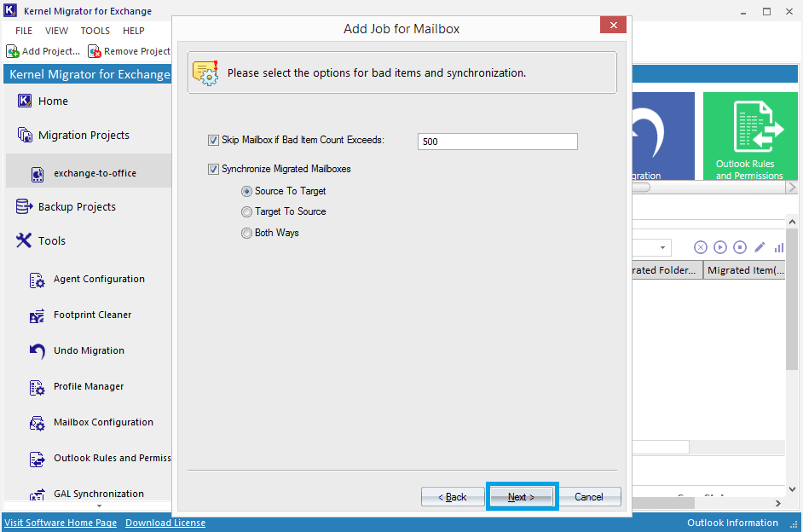This screenshot has width=803, height=532.
Task: Open the TOOLS menu
Action: [x=95, y=31]
